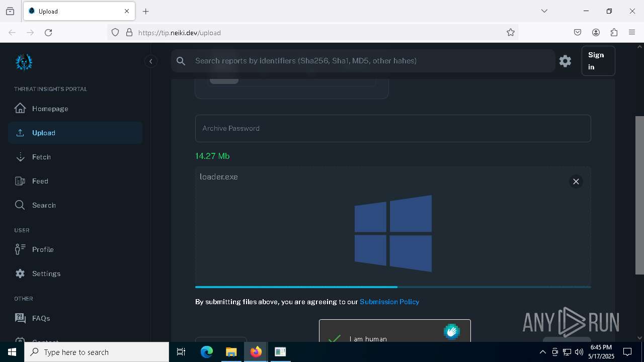Click the Sign in button
This screenshot has width=644, height=362.
[598, 61]
